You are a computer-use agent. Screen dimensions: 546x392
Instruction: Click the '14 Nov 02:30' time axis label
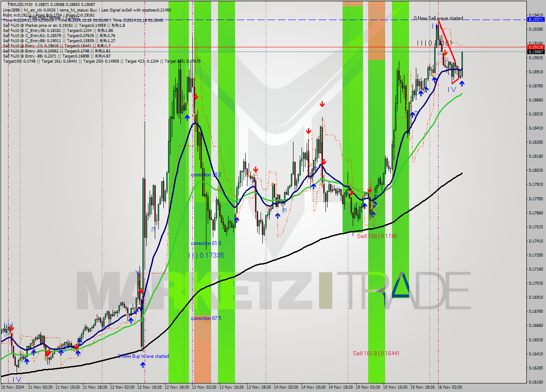click(286, 387)
